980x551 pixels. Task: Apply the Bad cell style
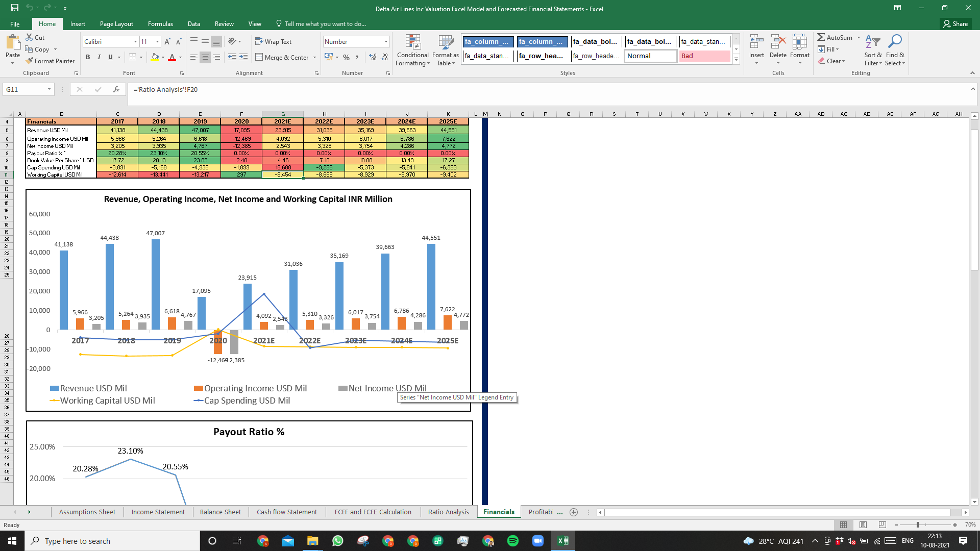click(705, 56)
